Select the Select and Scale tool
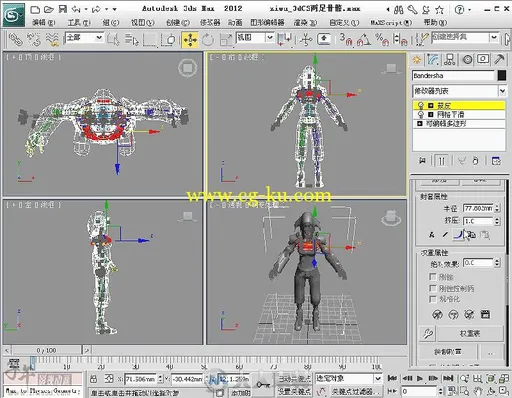 [226, 40]
